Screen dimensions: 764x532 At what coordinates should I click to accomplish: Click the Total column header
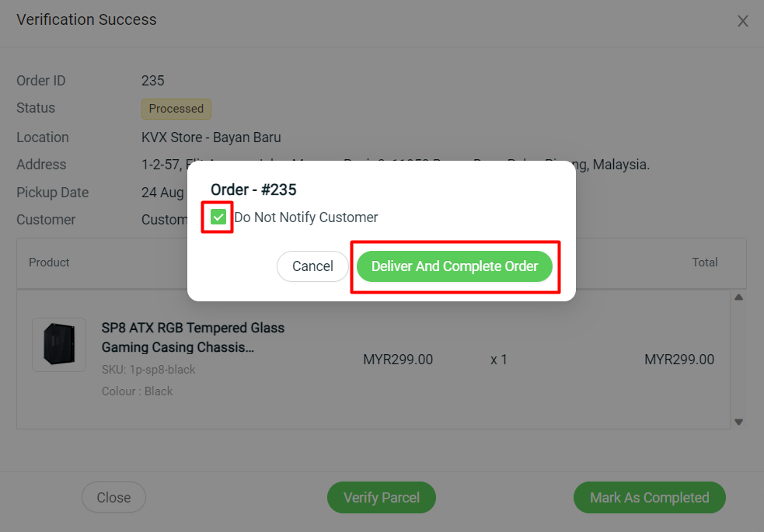point(705,263)
